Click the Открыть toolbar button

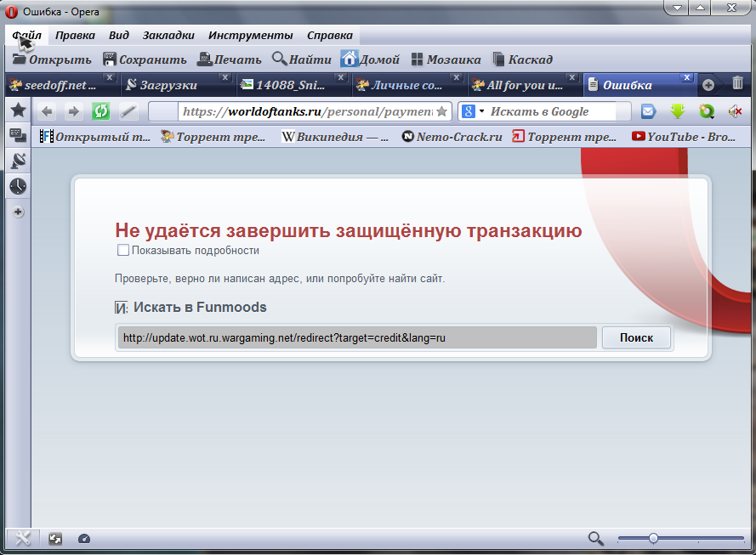click(52, 59)
